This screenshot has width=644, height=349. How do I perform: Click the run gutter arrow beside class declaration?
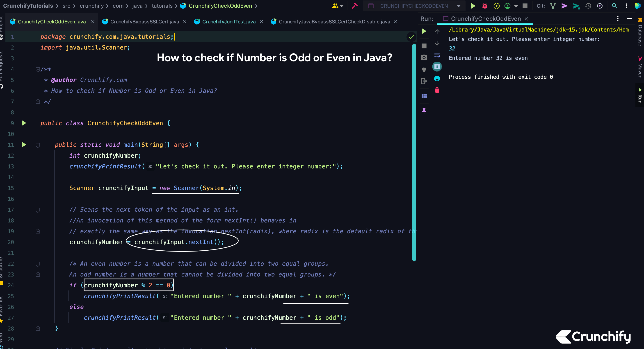(24, 123)
